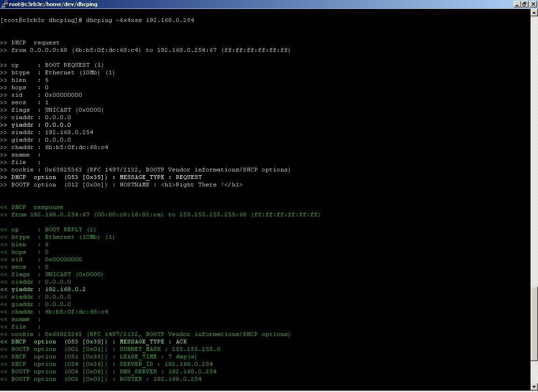The image size is (538, 392).
Task: Minimize the terminal window
Action: click(517, 4)
